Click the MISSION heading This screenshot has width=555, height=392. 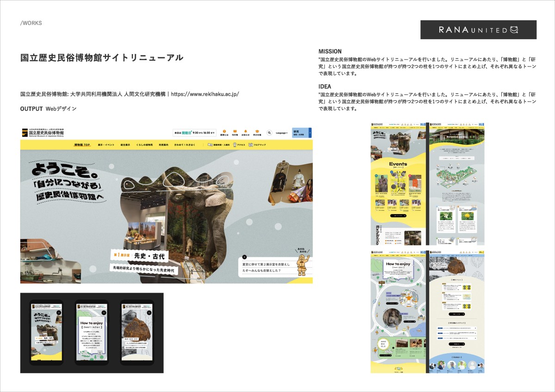click(x=330, y=51)
